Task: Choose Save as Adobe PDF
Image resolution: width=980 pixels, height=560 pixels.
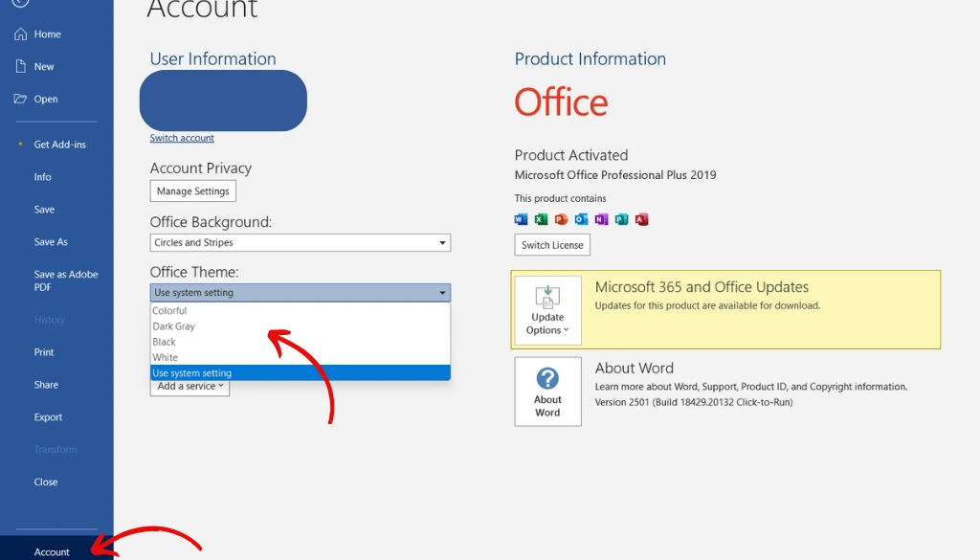Action: (x=66, y=280)
